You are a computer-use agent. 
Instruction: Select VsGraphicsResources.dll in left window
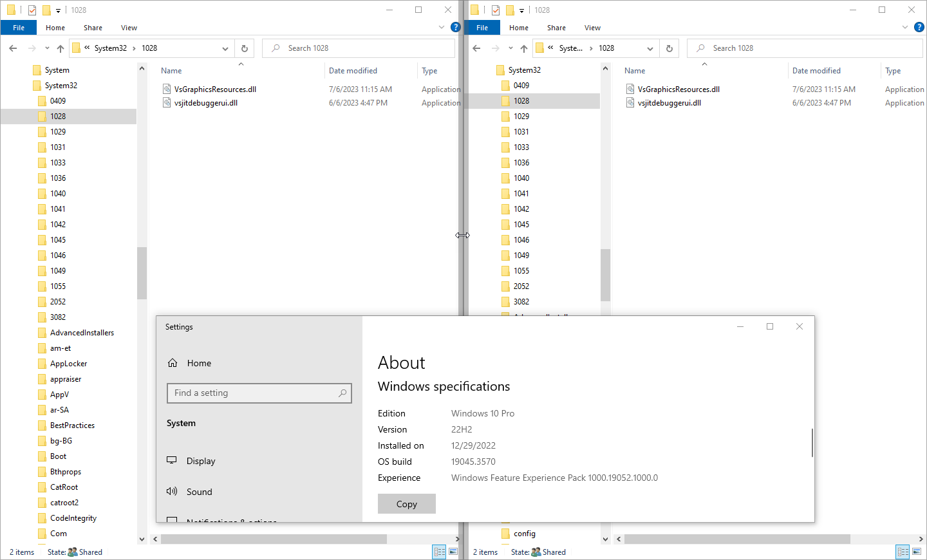coord(215,89)
